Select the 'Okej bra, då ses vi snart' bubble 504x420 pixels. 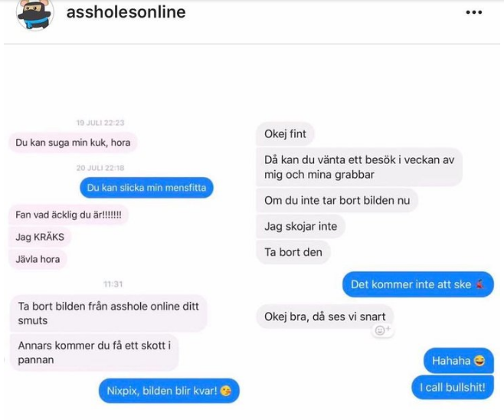click(x=325, y=317)
